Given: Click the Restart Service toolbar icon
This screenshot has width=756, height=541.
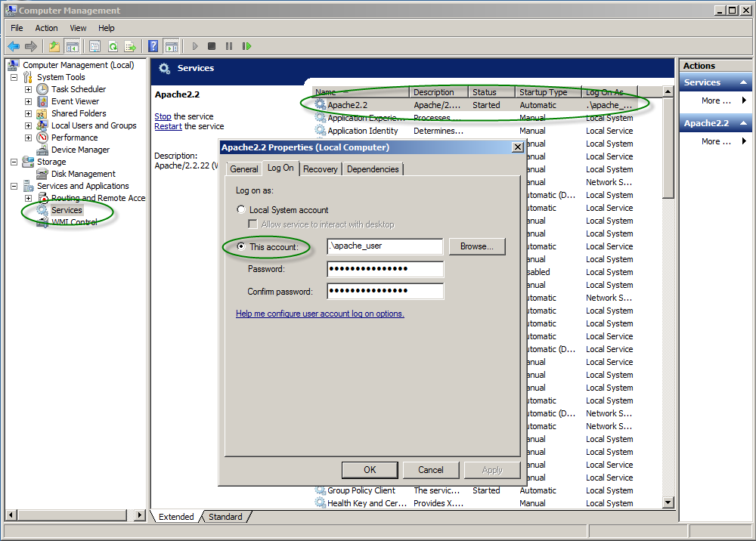Looking at the screenshot, I should point(247,46).
